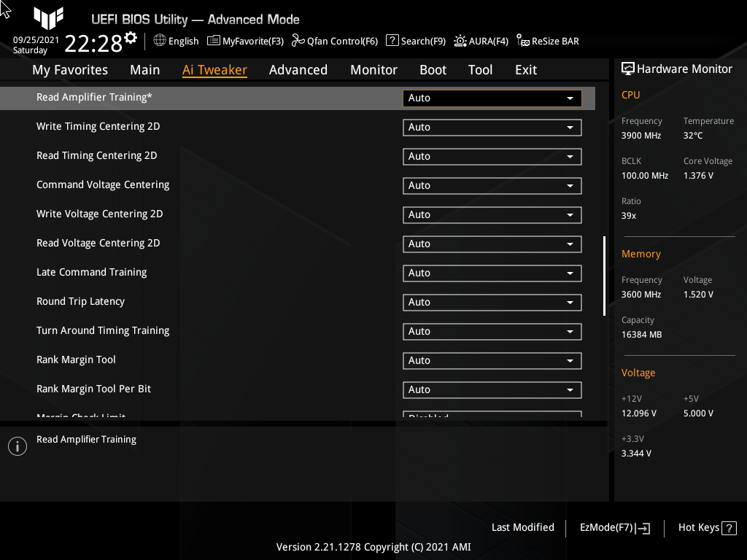
Task: Click Last Modified button
Action: (x=522, y=528)
